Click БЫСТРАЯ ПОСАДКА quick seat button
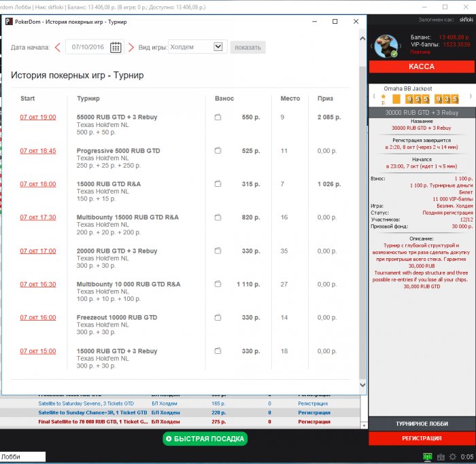This screenshot has height=464, width=476. pyautogui.click(x=205, y=439)
